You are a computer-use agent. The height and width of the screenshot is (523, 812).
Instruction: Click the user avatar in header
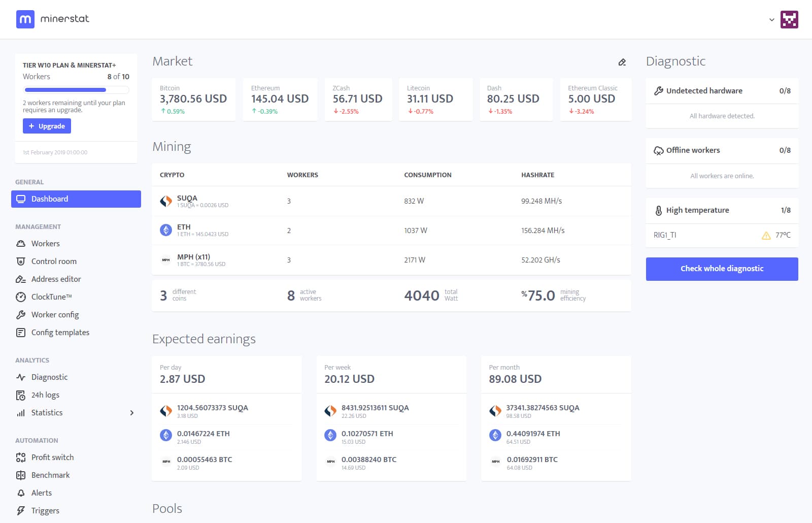tap(789, 20)
